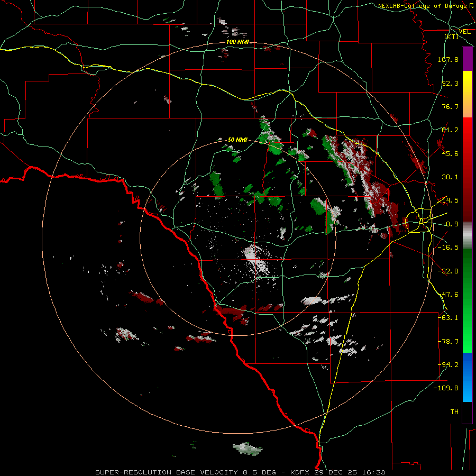Screen dimensions: 476x476
Task: Click the 30.1 velocity scale value
Action: [450, 177]
